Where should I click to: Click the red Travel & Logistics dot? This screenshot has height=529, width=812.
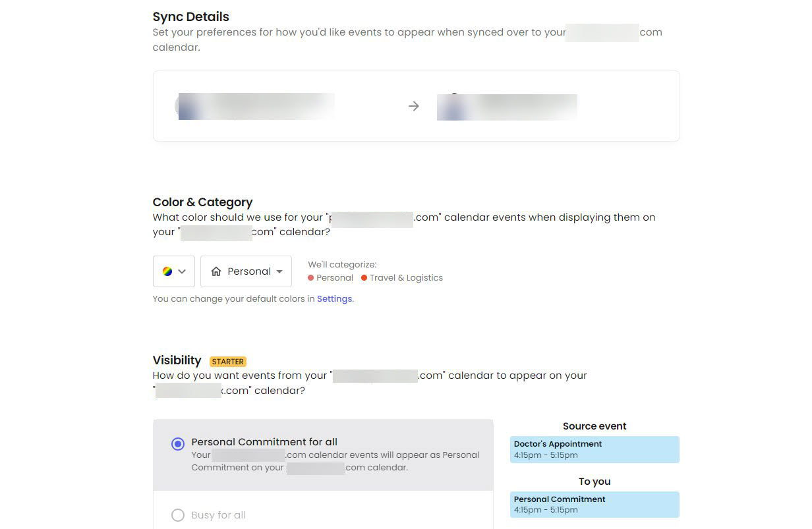coord(364,277)
